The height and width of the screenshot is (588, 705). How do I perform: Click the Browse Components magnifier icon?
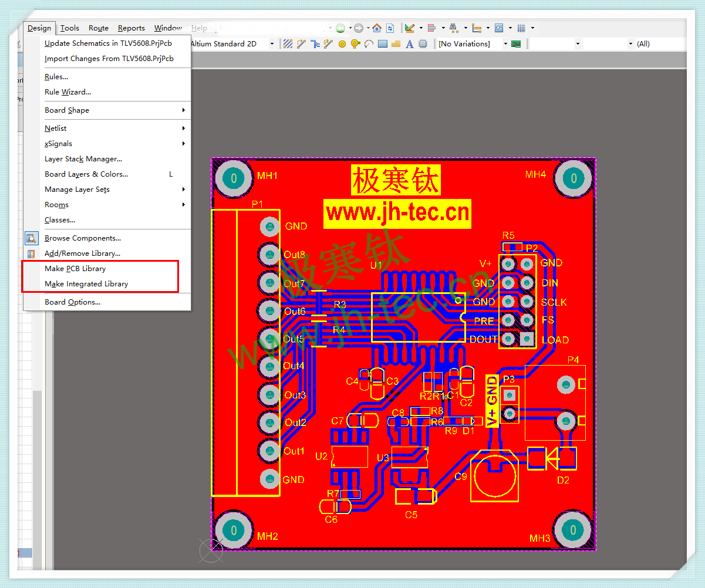32,238
